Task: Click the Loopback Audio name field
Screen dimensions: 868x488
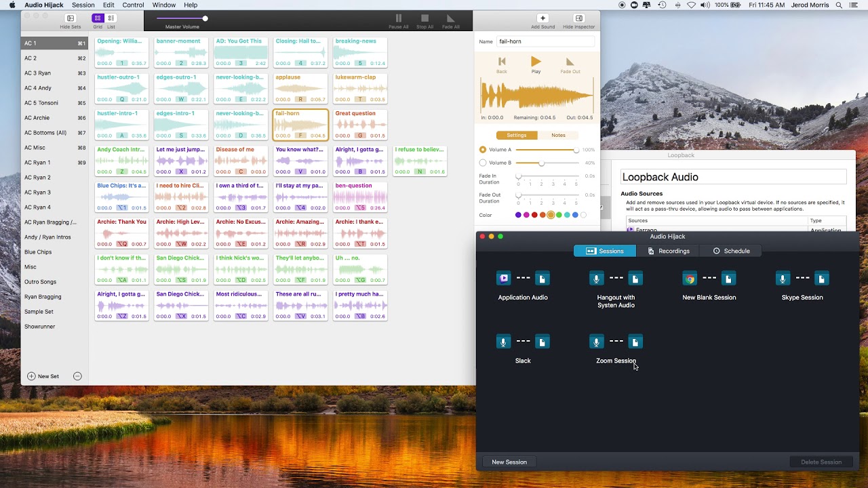Action: coord(734,177)
